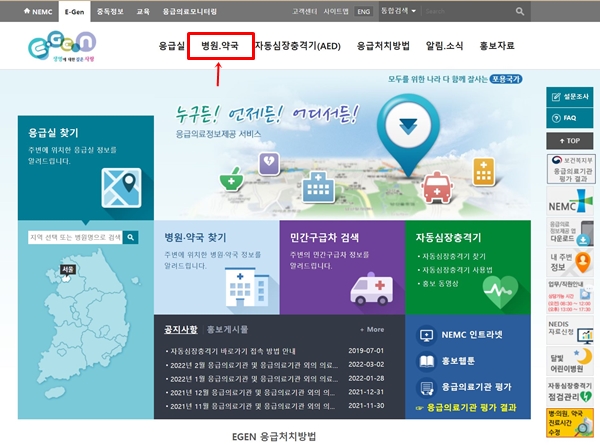The width and height of the screenshot is (600, 445).
Task: Focus the top Search input field
Action: 467,11
